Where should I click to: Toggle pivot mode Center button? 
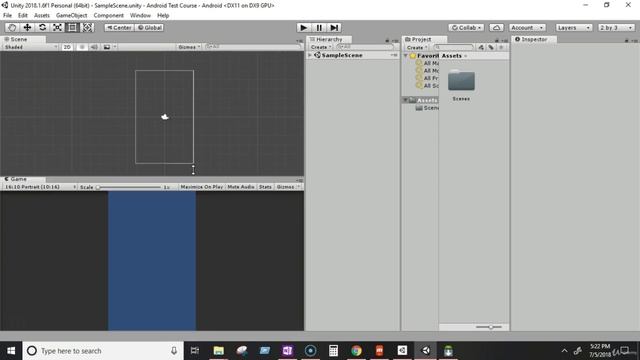point(119,27)
